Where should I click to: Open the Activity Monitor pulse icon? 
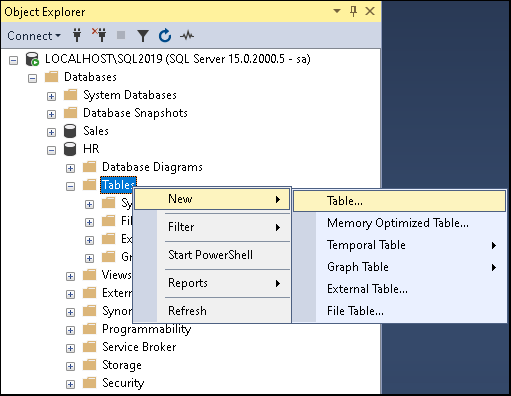coord(187,35)
